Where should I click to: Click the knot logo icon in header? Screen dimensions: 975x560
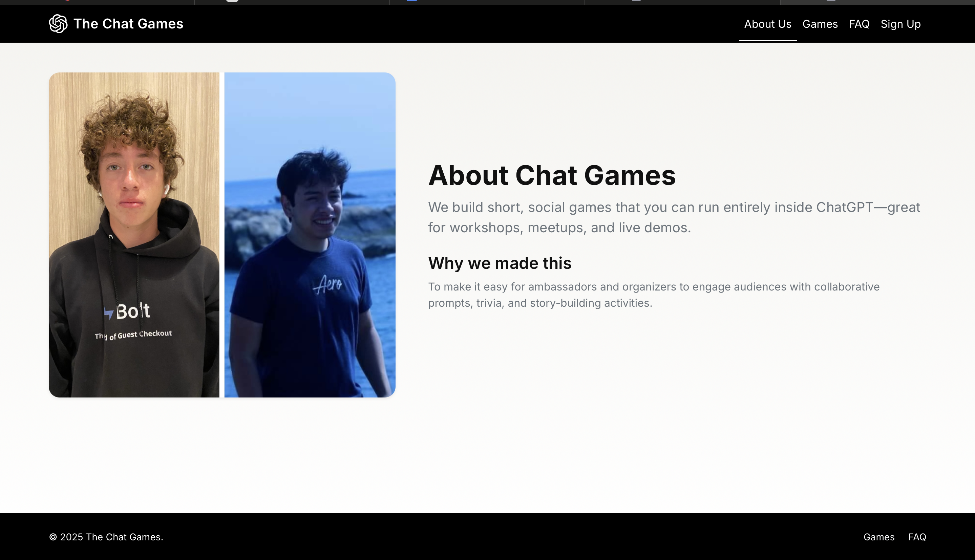click(x=58, y=24)
